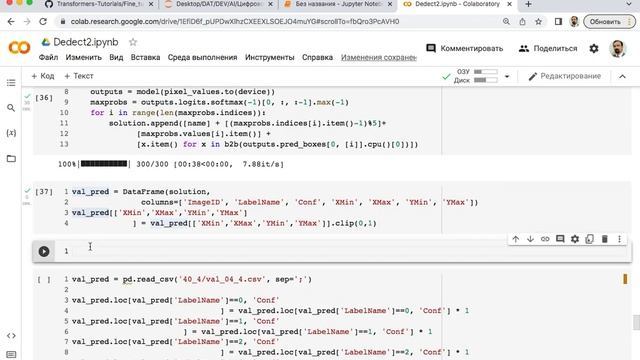Screen dimensions: 640x360
Task: Add a code cell with + Код
Action: click(42, 76)
